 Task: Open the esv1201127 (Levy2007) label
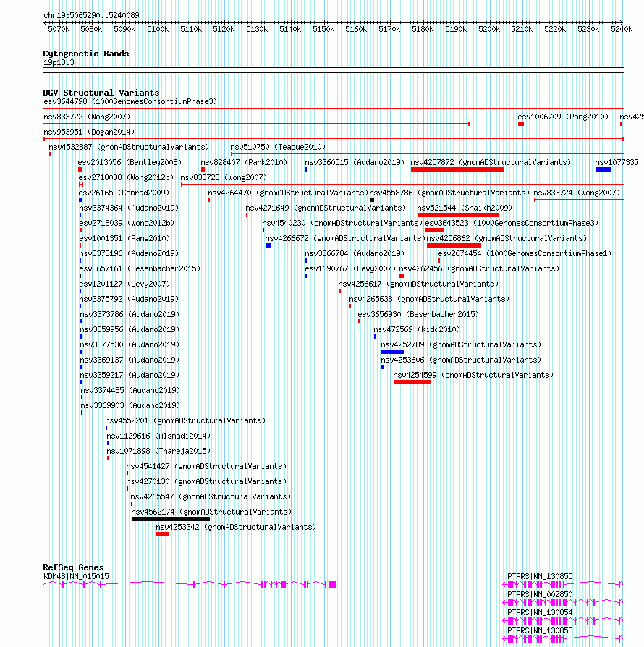[124, 284]
